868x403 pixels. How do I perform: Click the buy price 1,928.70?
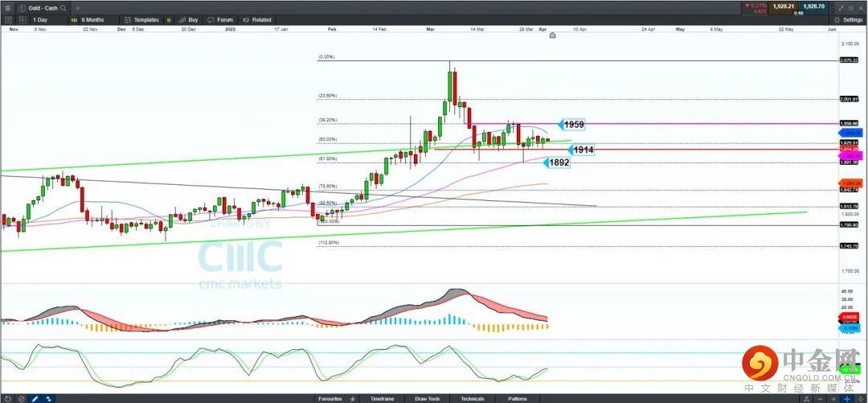pos(813,6)
